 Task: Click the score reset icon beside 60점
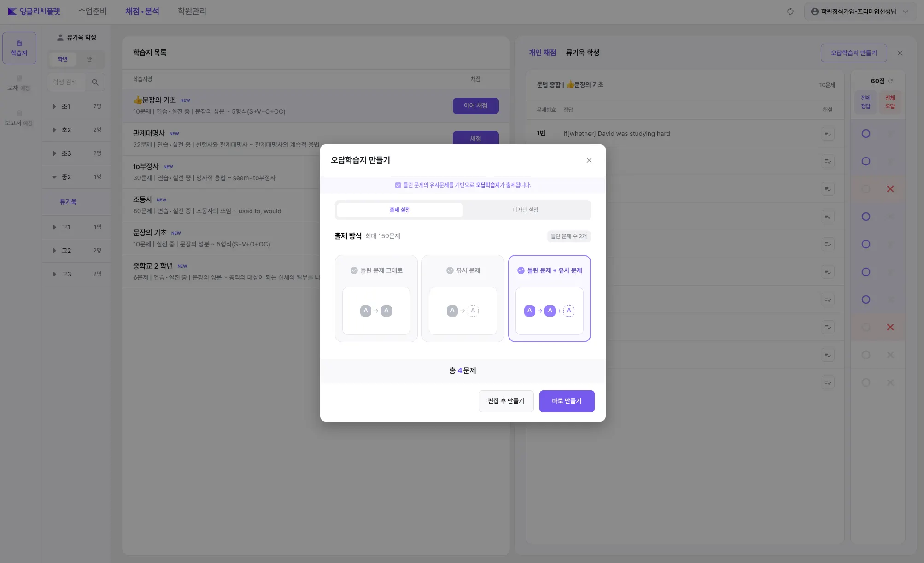pos(890,81)
